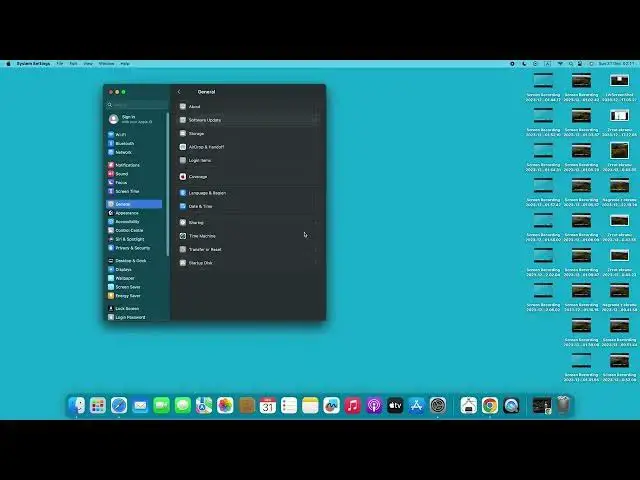The width and height of the screenshot is (640, 480).
Task: Open the Help menu
Action: click(125, 64)
